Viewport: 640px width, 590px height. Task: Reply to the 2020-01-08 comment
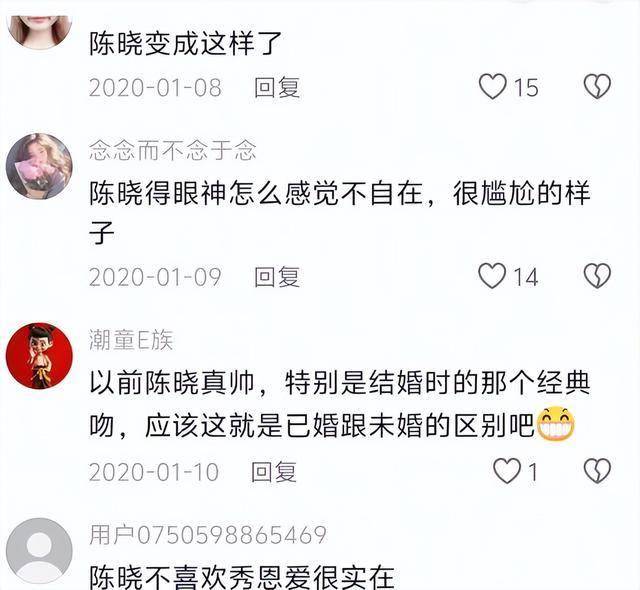tap(277, 87)
